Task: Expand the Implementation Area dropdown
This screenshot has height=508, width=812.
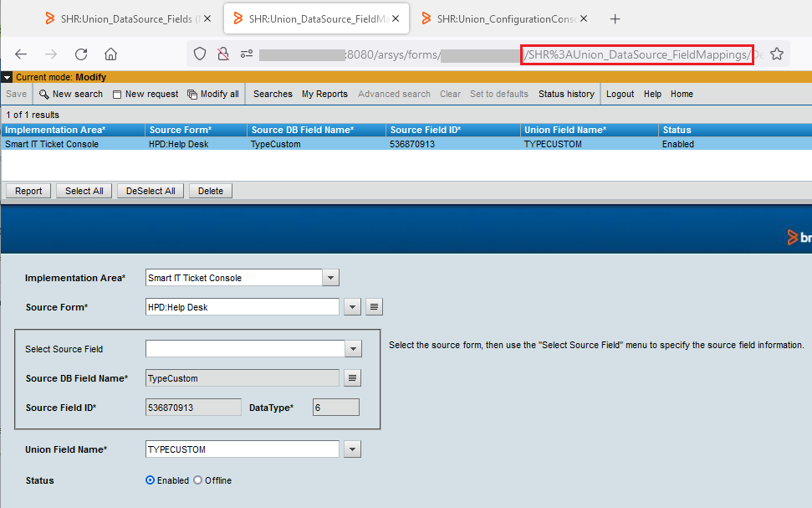Action: 330,278
